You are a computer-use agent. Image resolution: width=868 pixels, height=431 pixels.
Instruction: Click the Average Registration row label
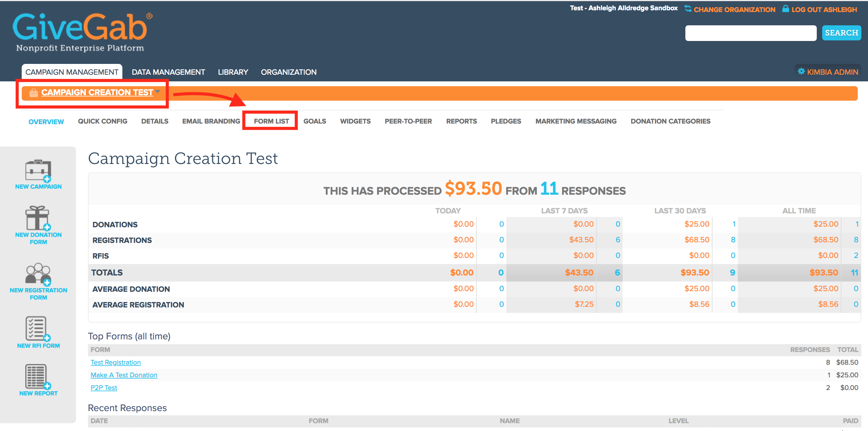pos(138,305)
